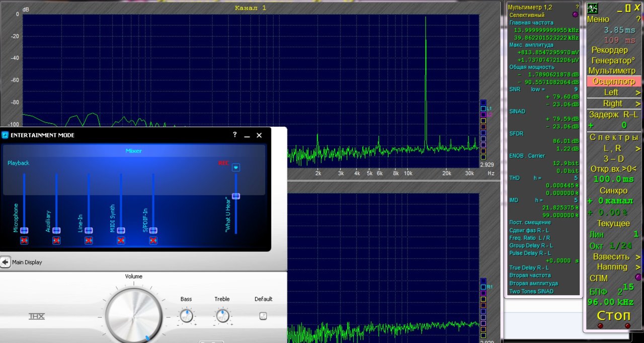
Task: Select the highlighted Осциллогр item
Action: [x=614, y=81]
